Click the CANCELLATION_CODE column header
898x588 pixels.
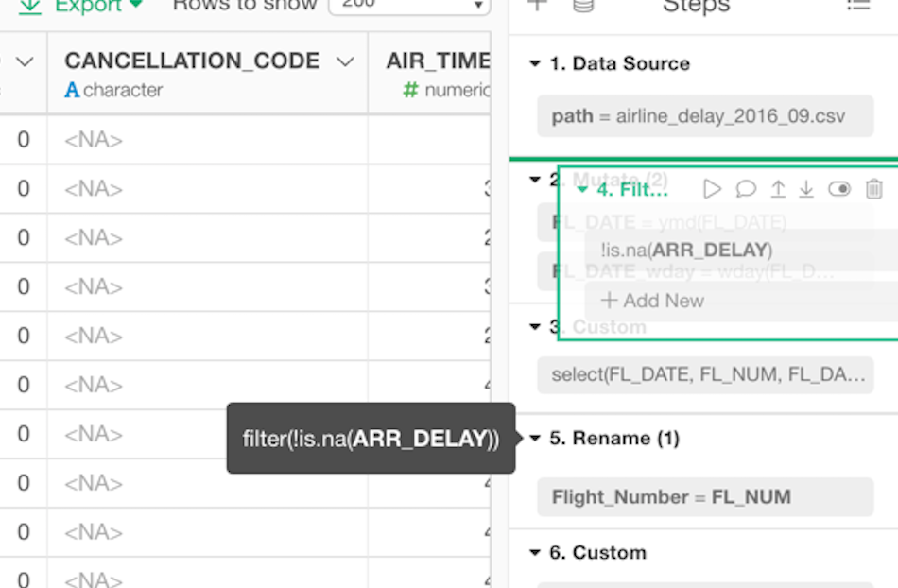click(192, 61)
